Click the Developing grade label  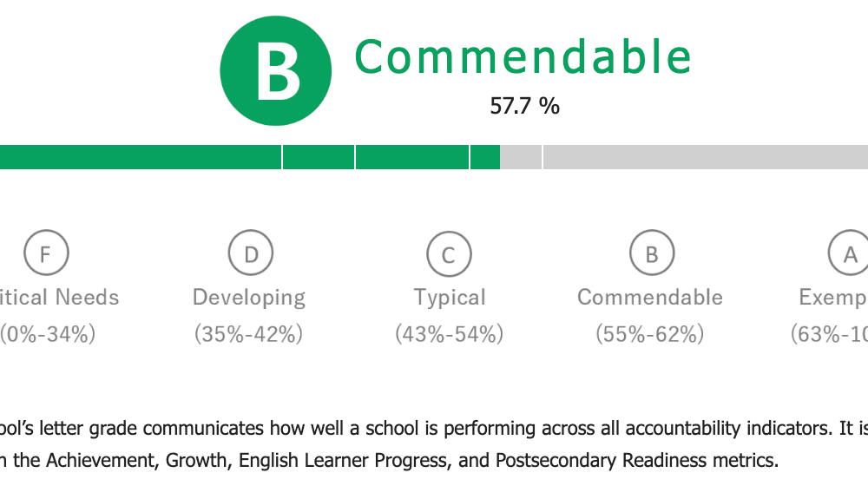pos(249,298)
